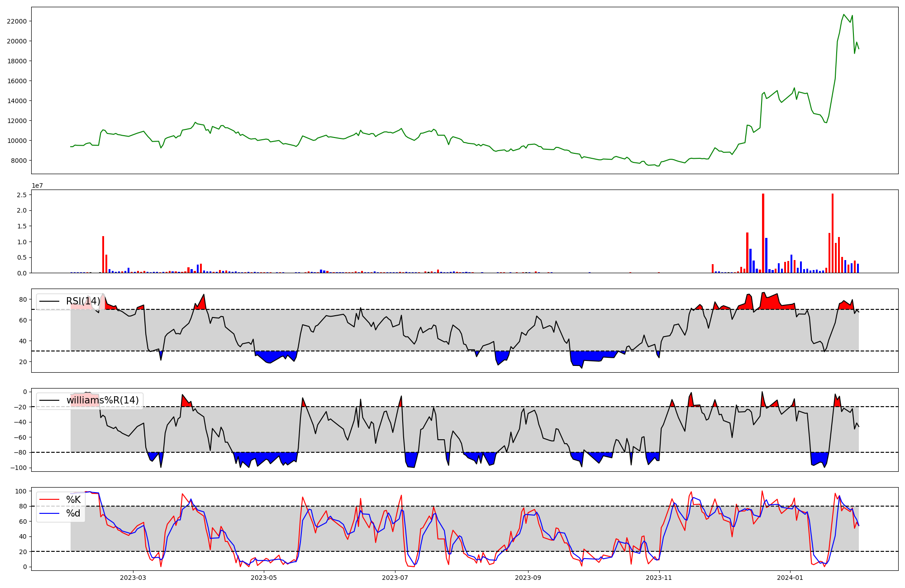Click the 2023-05 date tick label
Viewport: 905px width, 588px height.
[x=264, y=578]
